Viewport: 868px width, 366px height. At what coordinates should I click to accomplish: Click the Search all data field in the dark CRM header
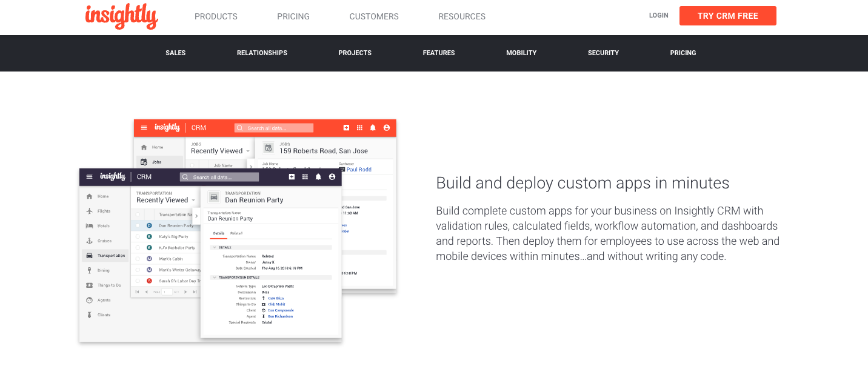point(219,177)
